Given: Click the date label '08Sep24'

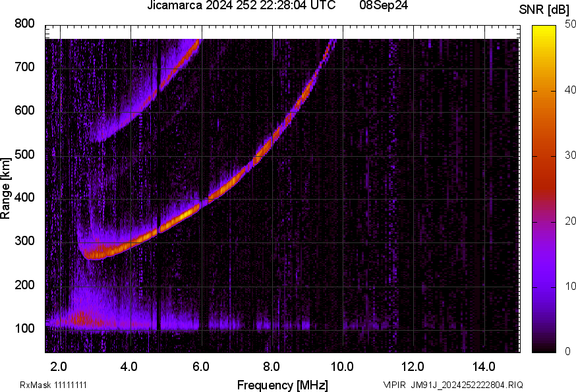Looking at the screenshot, I should 384,5.
